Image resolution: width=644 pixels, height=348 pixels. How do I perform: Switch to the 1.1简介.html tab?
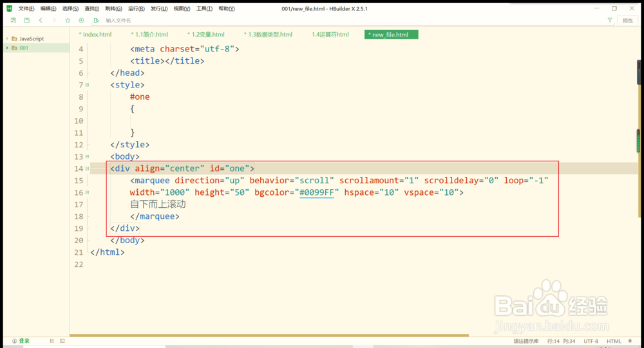click(149, 35)
